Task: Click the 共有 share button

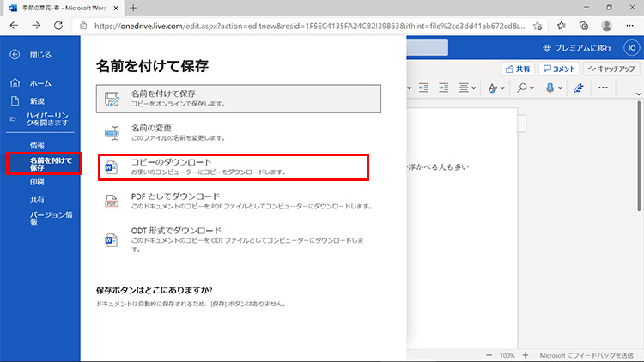Action: [x=520, y=69]
